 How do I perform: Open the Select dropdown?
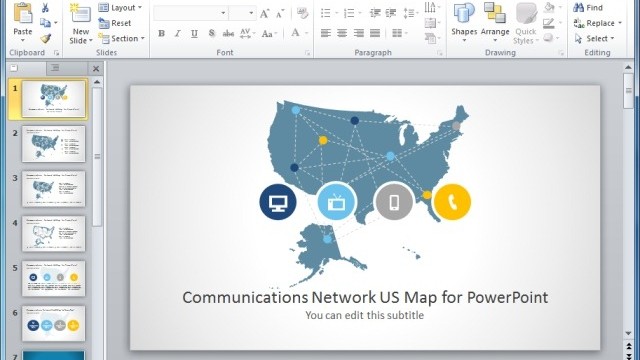pyautogui.click(x=594, y=38)
